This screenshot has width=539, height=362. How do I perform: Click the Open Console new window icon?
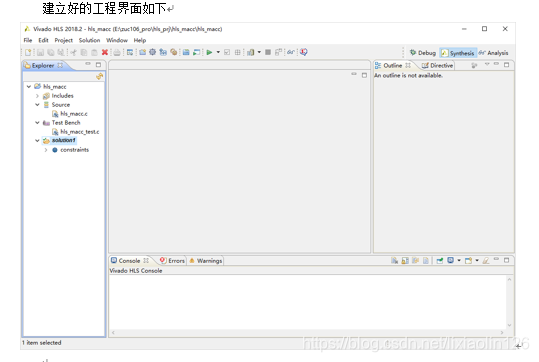pyautogui.click(x=469, y=261)
